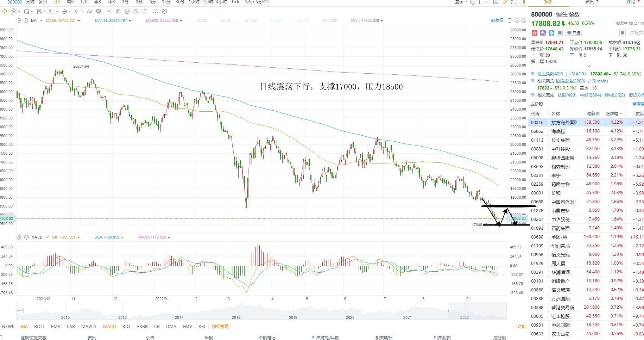Expand the window layout dropdown
The image size is (644, 340).
click(x=487, y=2)
